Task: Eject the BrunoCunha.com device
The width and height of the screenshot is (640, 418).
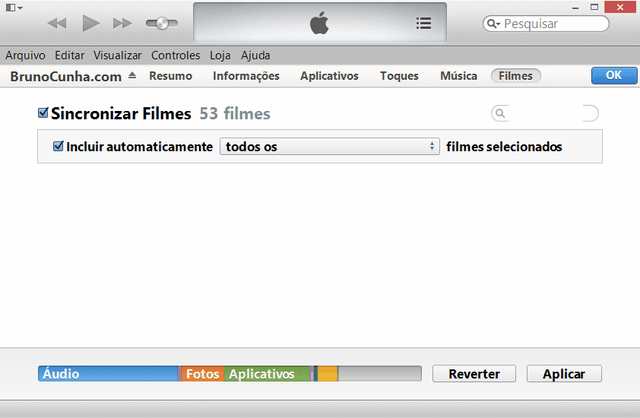Action: (x=132, y=75)
